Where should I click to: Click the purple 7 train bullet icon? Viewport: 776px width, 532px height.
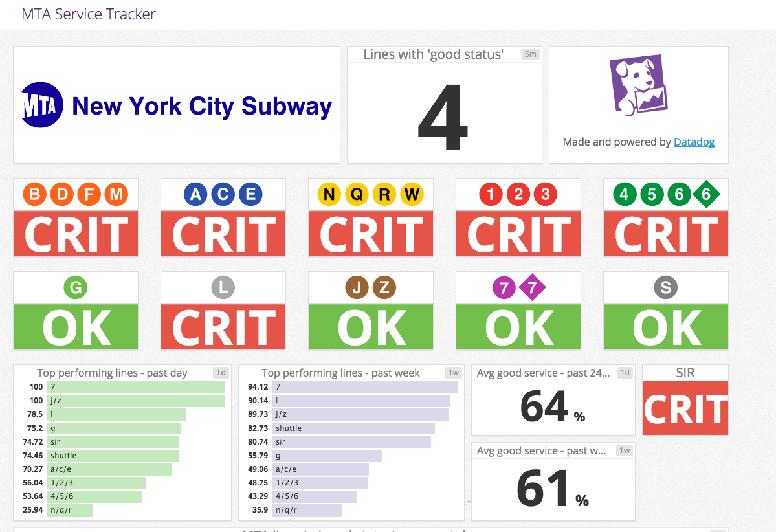click(504, 287)
